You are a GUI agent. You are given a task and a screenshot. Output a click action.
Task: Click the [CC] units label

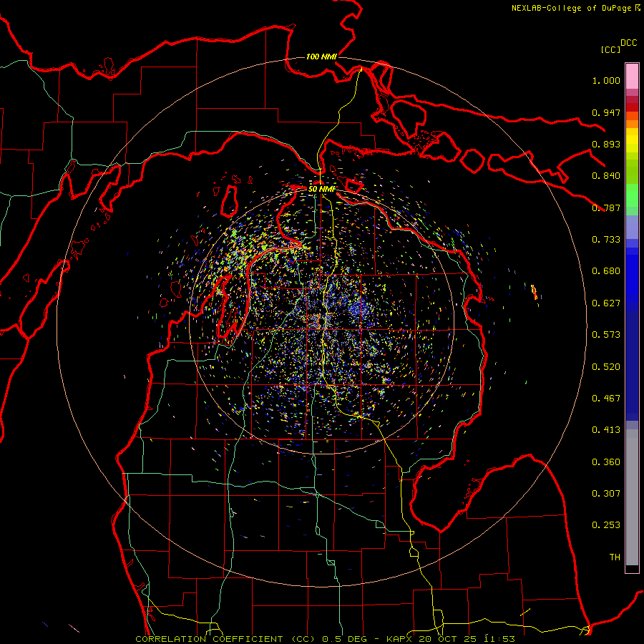tap(610, 49)
